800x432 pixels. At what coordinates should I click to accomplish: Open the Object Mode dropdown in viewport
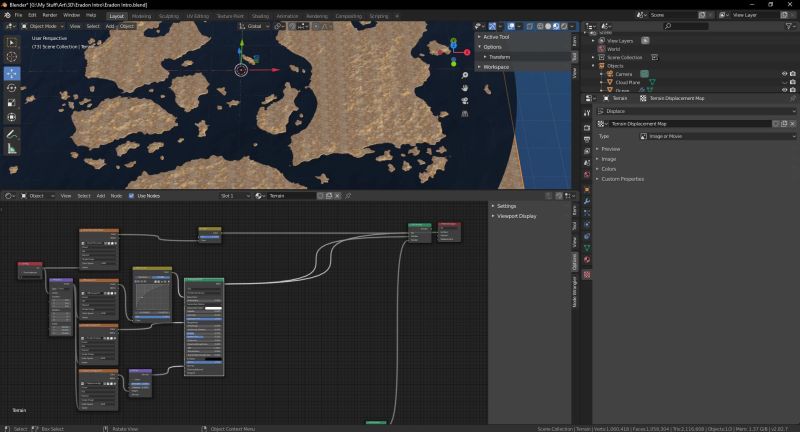42,26
